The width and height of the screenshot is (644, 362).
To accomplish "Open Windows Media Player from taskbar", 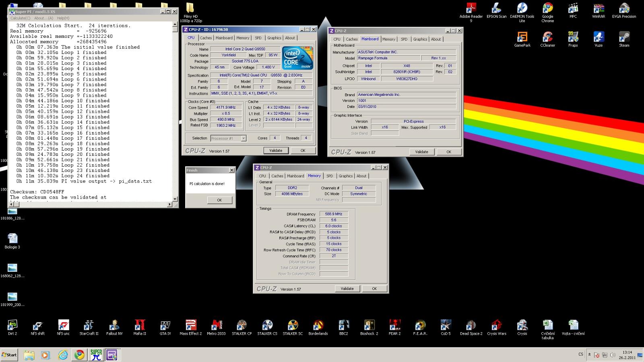I will point(45,355).
